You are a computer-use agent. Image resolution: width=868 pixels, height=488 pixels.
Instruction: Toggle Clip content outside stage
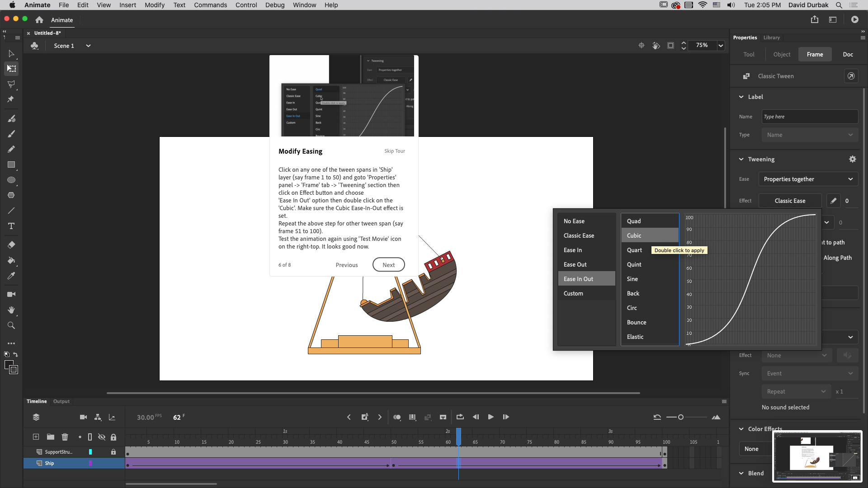click(x=670, y=46)
